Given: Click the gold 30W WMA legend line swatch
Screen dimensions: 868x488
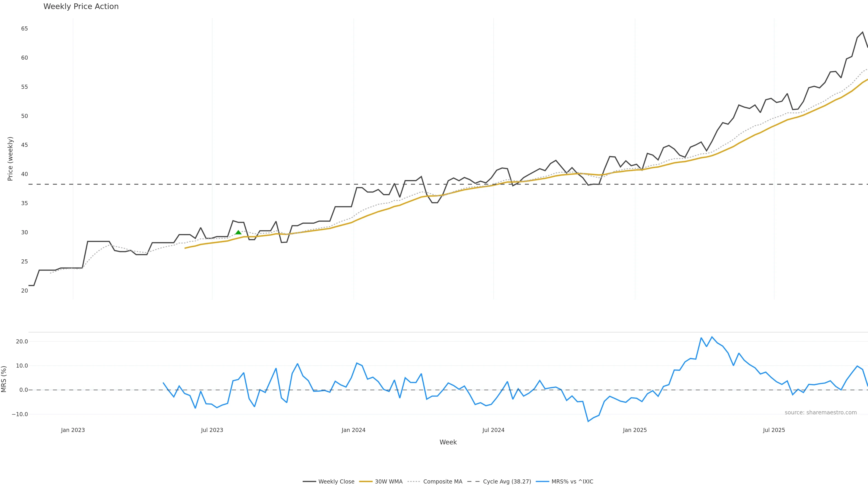Looking at the screenshot, I should tap(366, 482).
